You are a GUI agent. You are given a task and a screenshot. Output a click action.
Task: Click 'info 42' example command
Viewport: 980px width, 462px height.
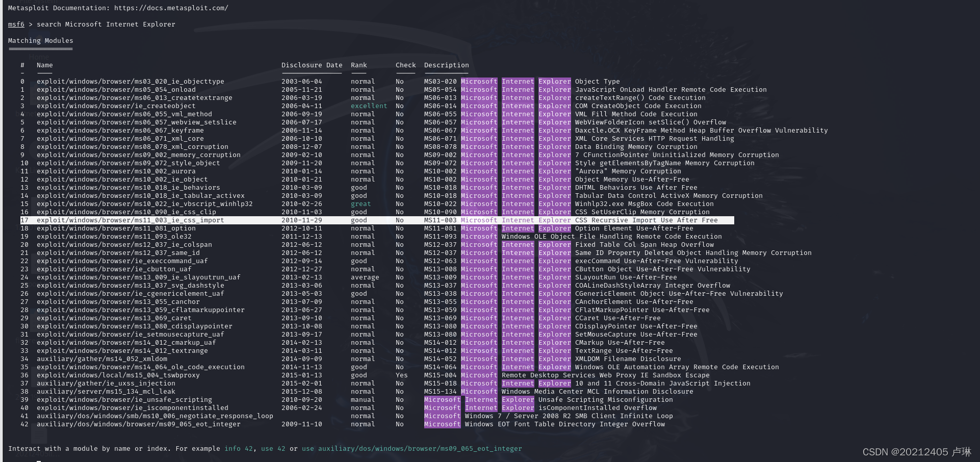239,449
